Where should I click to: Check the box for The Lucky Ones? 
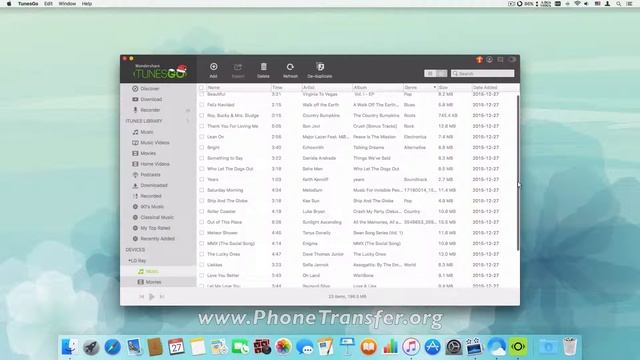[x=201, y=254]
